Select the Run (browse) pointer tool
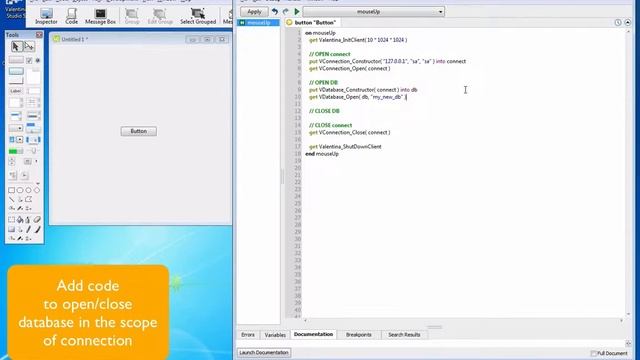This screenshot has width=640, height=360. pos(16,47)
